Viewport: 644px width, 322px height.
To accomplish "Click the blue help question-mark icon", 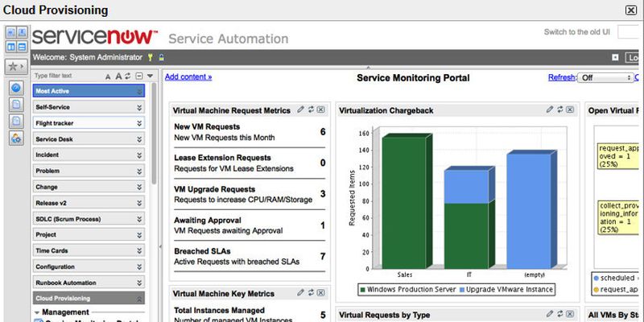I will coord(16,89).
